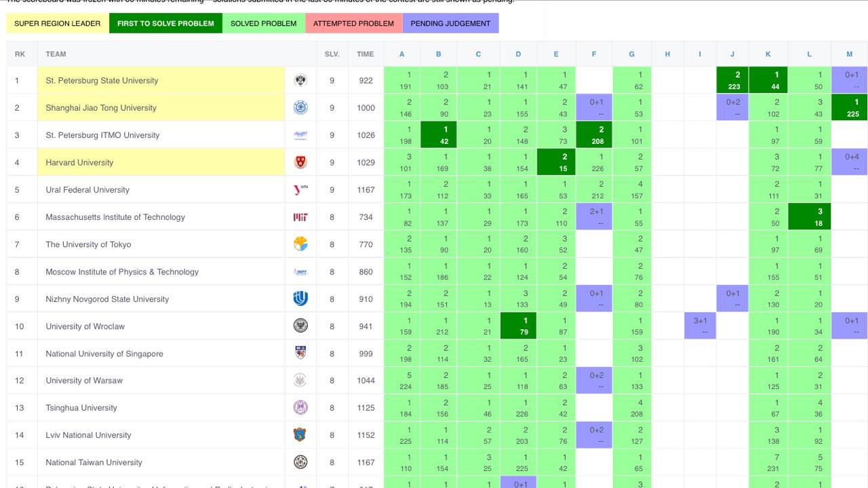Click Wroclaw pending 3+1 cell for problem I
Viewport: 868px width, 488px height.
coord(700,326)
